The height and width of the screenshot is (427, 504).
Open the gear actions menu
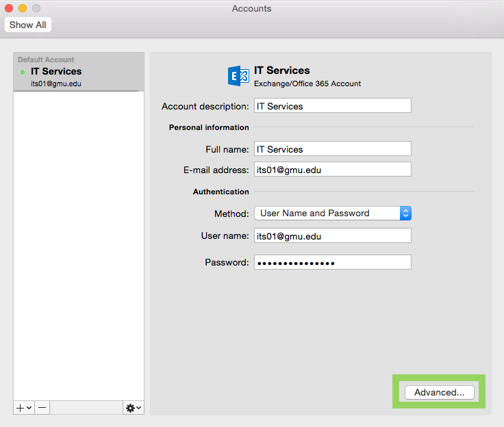[x=133, y=407]
